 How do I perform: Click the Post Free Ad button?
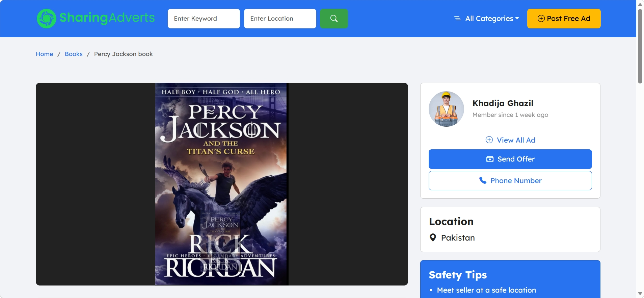click(x=564, y=19)
